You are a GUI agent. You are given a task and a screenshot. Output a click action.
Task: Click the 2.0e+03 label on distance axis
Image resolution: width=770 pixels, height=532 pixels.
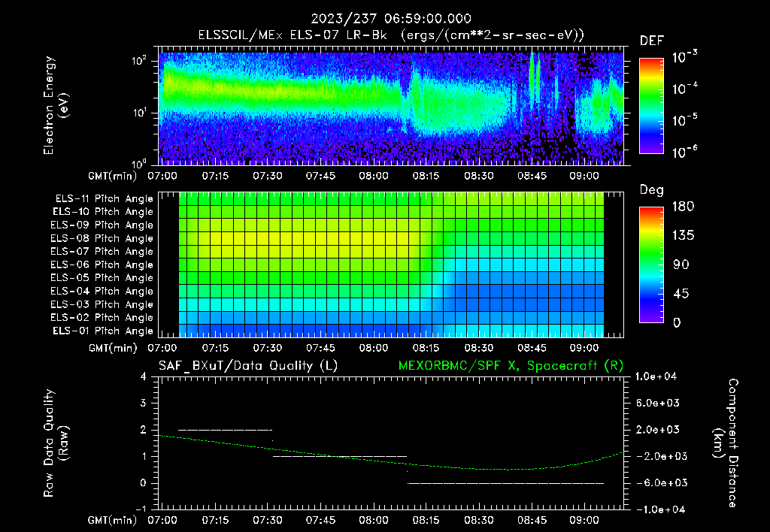click(x=657, y=429)
